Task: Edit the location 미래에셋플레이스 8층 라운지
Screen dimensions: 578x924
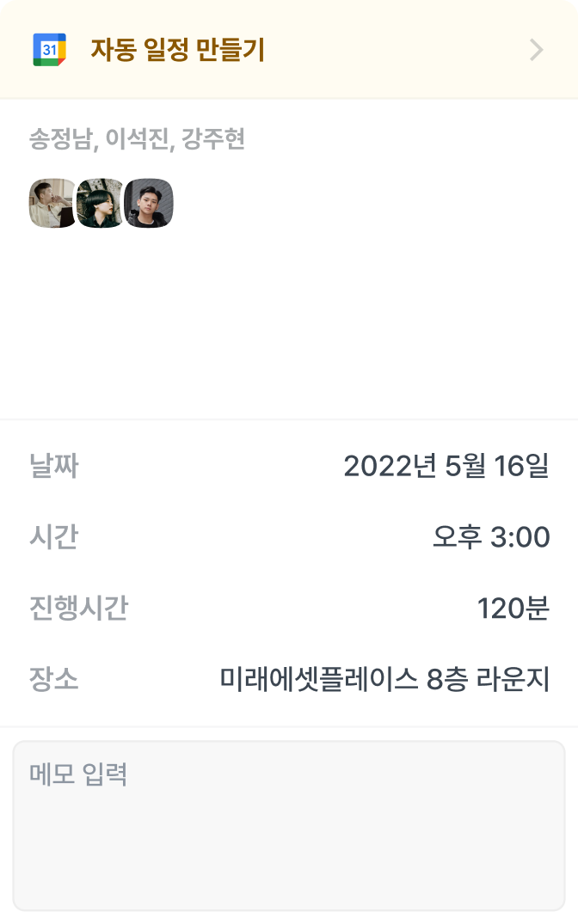Action: 384,680
